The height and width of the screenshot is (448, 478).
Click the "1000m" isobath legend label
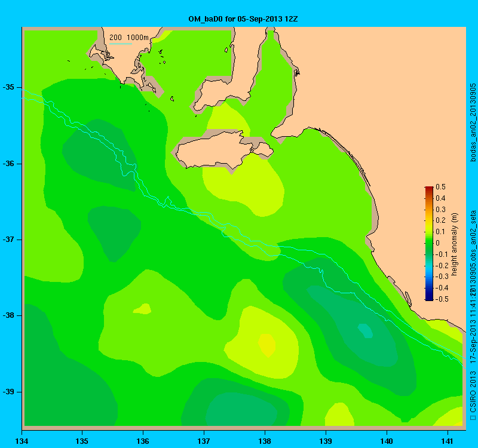(137, 38)
